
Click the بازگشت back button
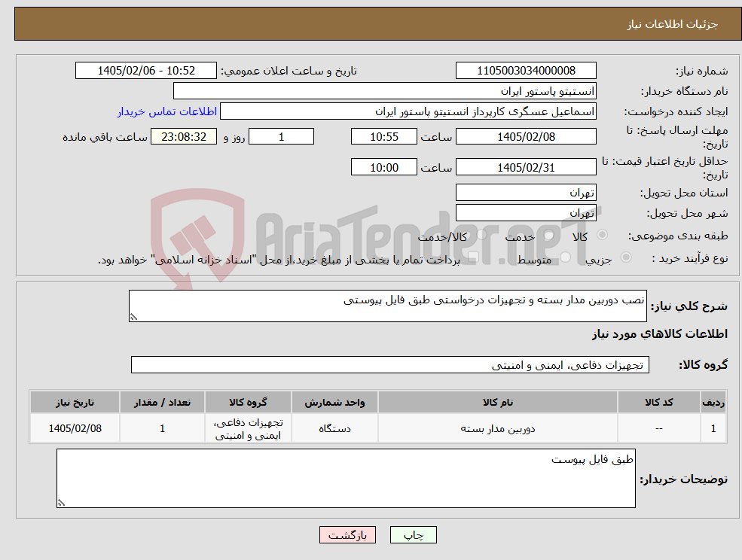347,535
